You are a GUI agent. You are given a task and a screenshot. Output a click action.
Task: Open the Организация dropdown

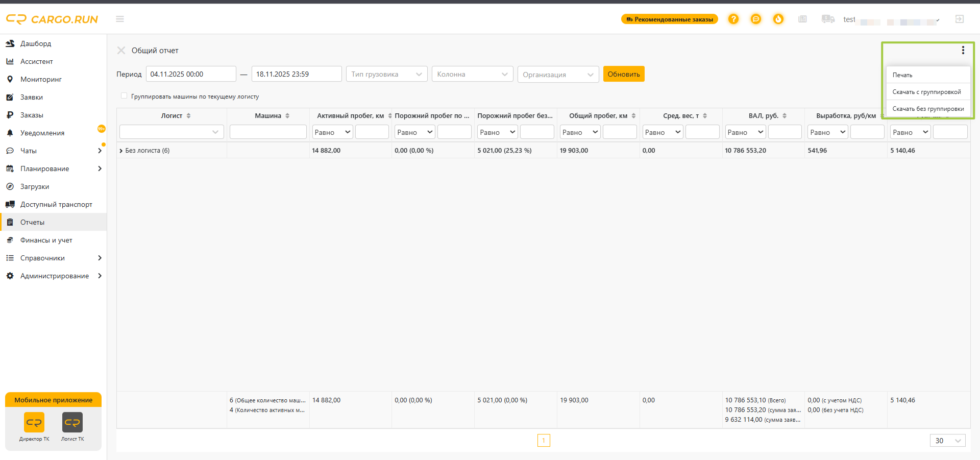[x=558, y=75]
